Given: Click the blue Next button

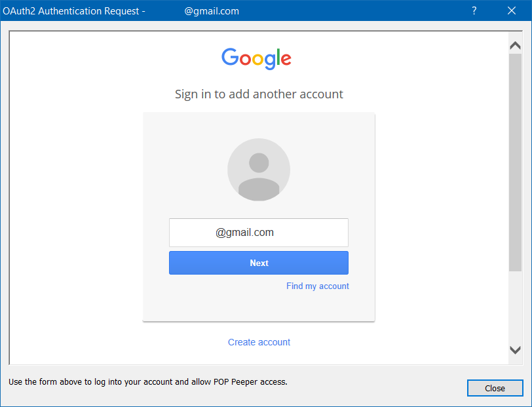Looking at the screenshot, I should click(259, 263).
